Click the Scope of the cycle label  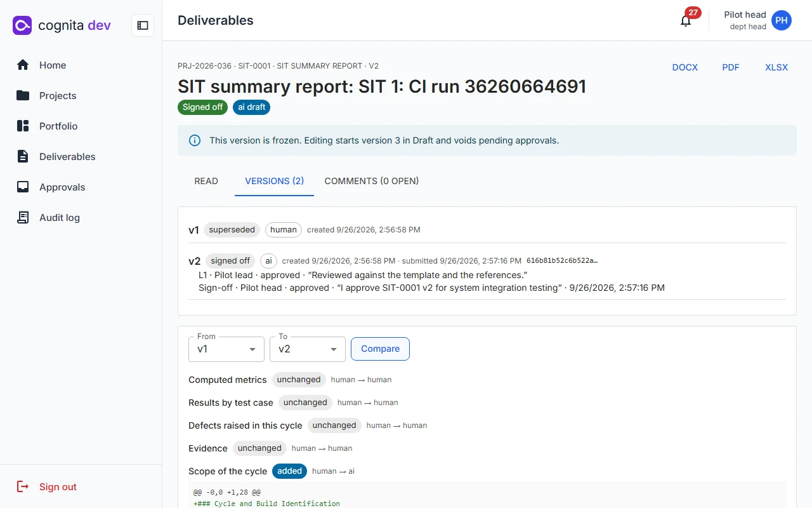click(x=228, y=471)
